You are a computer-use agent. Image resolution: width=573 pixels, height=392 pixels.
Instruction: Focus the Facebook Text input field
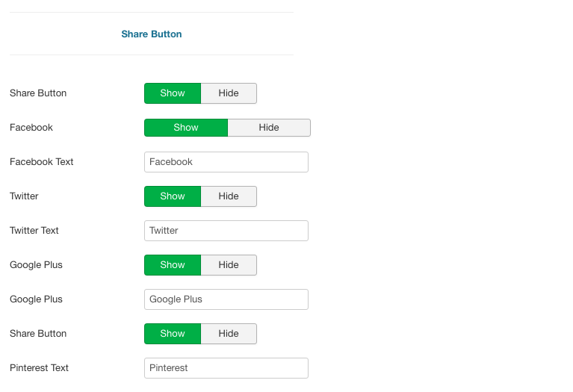[x=226, y=162]
